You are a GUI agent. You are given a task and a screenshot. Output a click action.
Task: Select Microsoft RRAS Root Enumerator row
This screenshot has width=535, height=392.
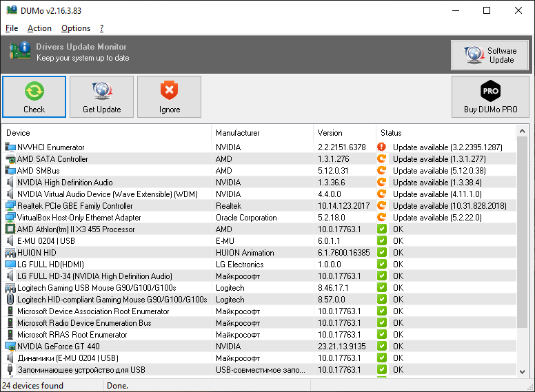(259, 335)
